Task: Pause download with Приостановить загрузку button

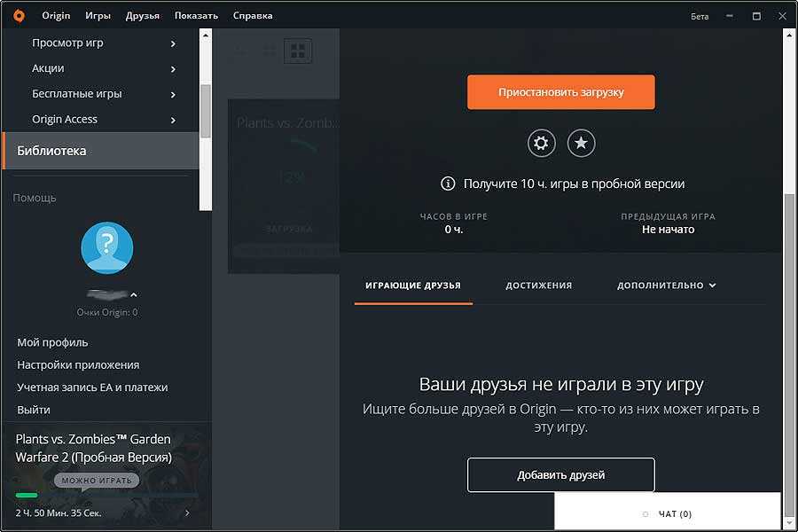Action: point(561,92)
